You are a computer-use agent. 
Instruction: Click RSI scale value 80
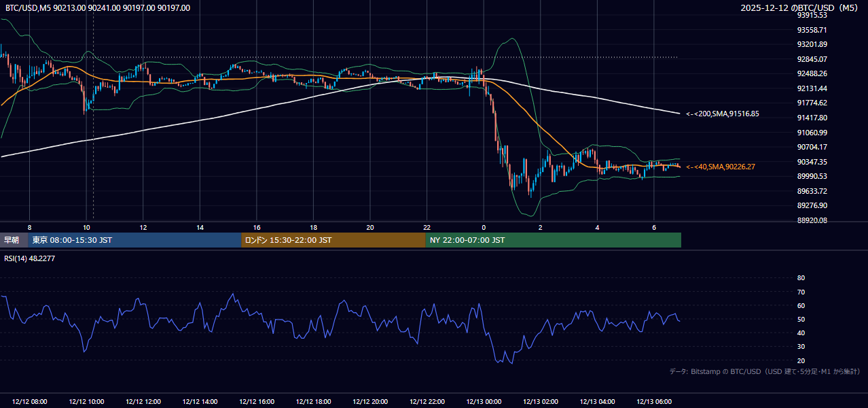click(x=801, y=278)
